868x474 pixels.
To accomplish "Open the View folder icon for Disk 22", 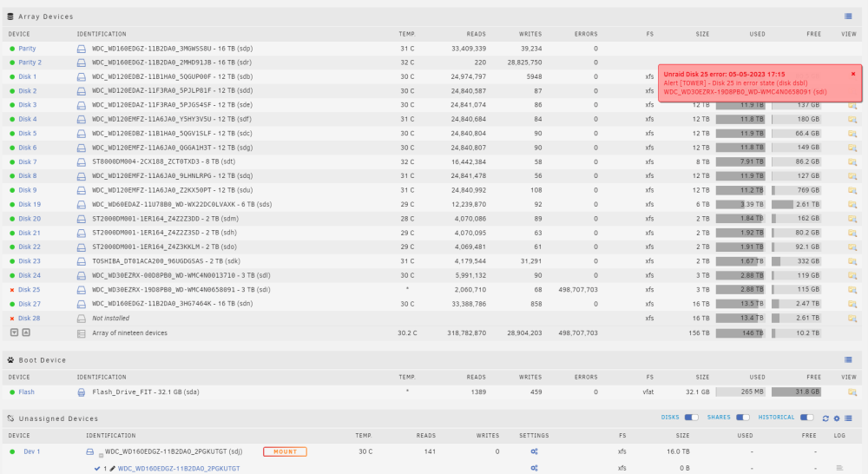I will coord(852,247).
